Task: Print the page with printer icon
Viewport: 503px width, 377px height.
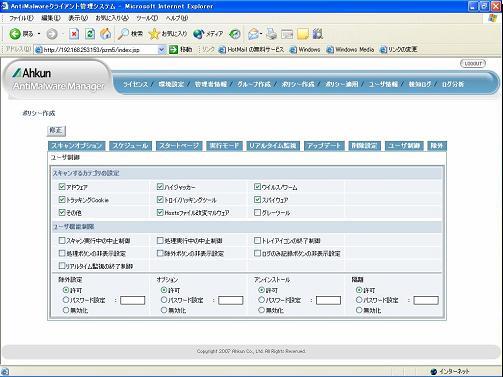Action: (x=272, y=34)
